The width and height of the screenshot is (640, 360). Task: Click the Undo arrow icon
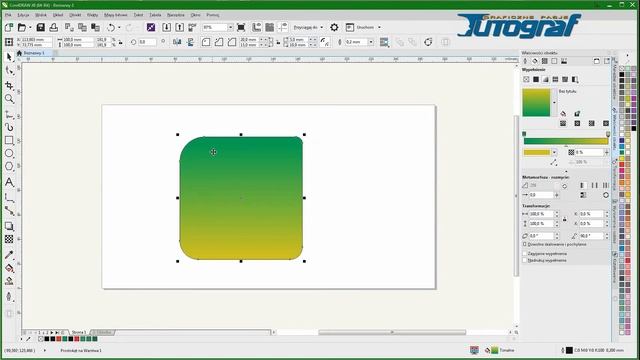click(x=111, y=27)
